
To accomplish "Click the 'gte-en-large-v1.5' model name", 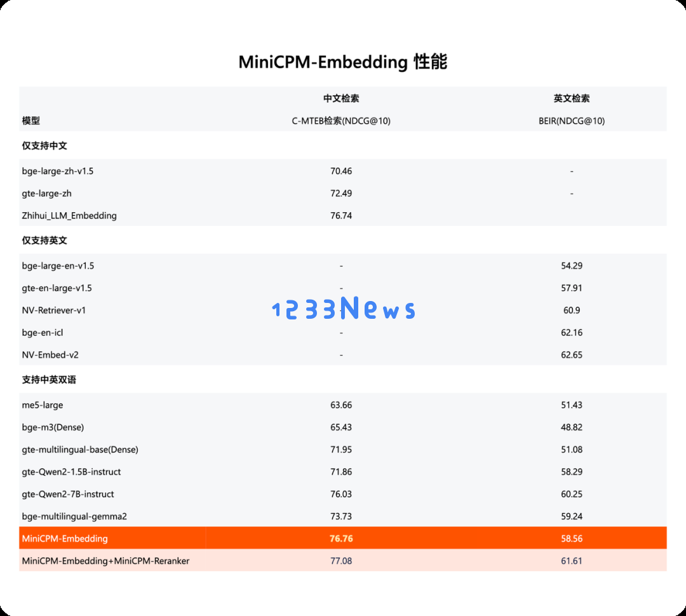I will coord(57,288).
